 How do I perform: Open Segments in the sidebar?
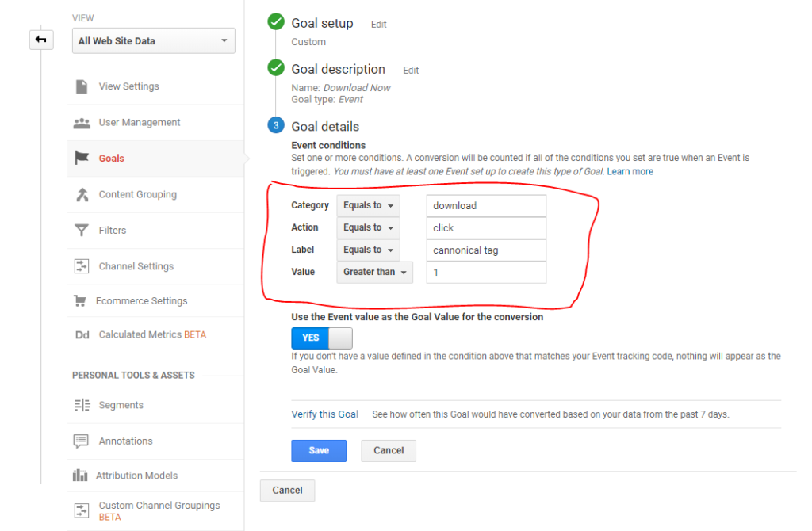(x=121, y=405)
